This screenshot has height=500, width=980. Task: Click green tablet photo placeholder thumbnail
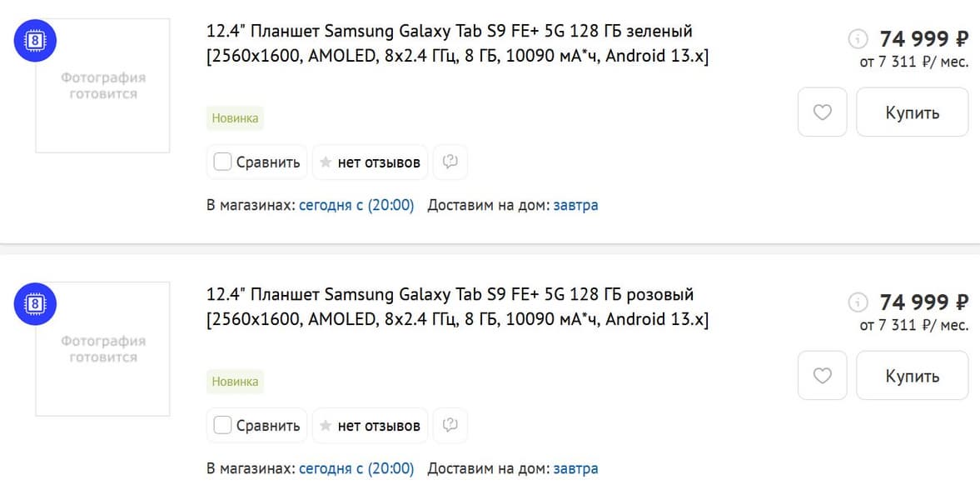pos(102,87)
